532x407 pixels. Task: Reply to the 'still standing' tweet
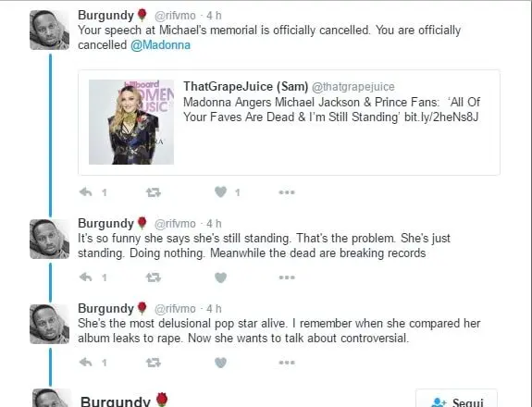coord(85,277)
